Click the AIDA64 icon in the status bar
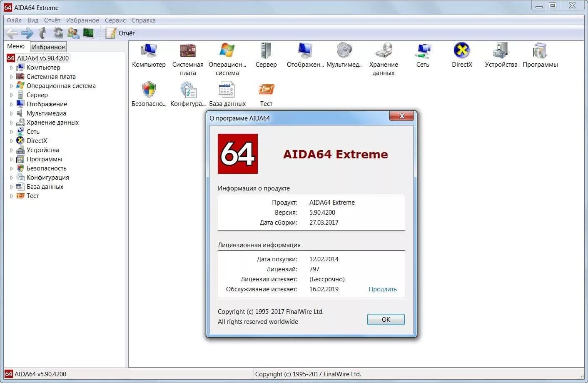588x383 pixels. coord(9,374)
